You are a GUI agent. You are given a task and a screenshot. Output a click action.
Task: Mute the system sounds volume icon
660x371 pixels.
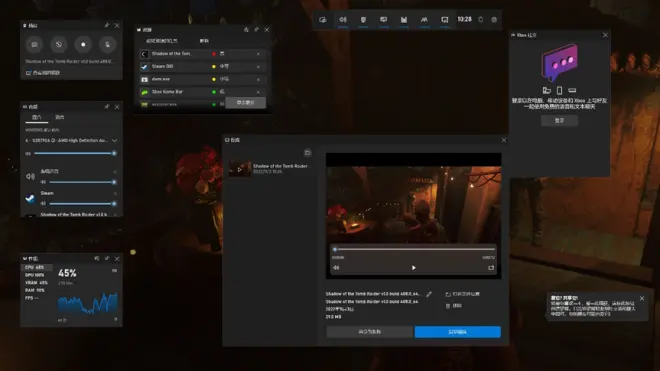tap(43, 182)
